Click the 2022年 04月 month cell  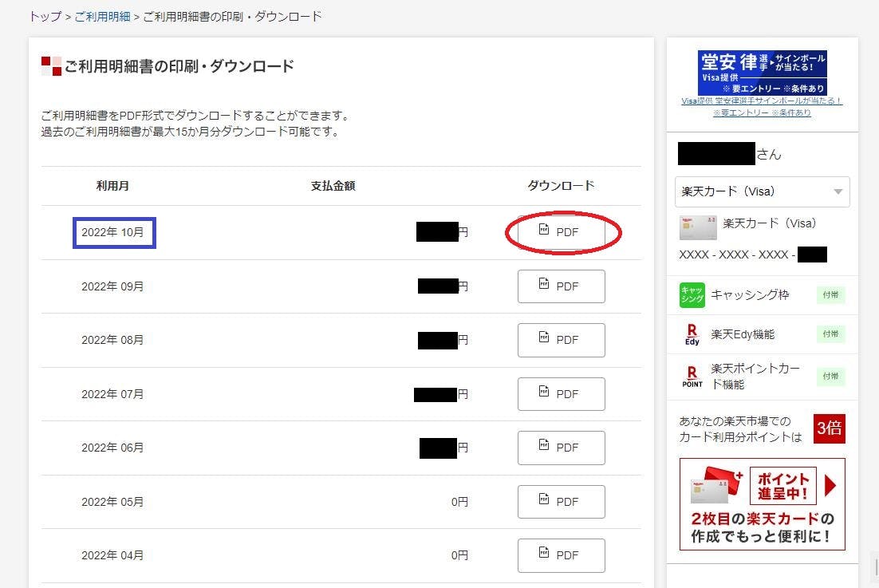[x=112, y=555]
